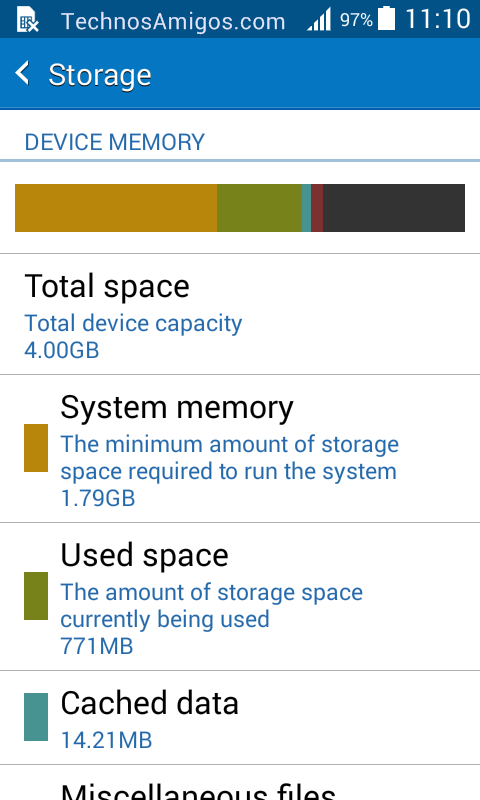Viewport: 480px width, 800px height.
Task: Select the System memory entry
Action: point(240,449)
